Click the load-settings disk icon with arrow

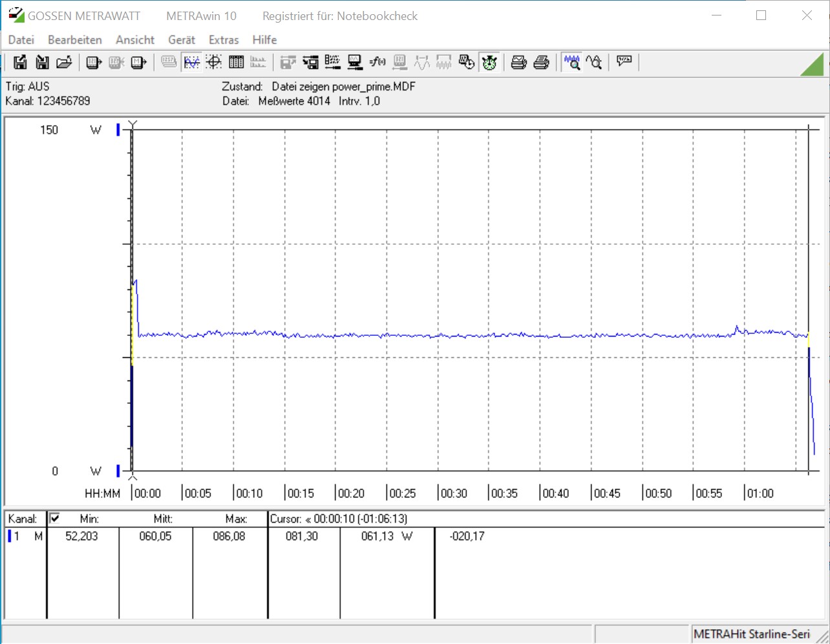coord(311,62)
